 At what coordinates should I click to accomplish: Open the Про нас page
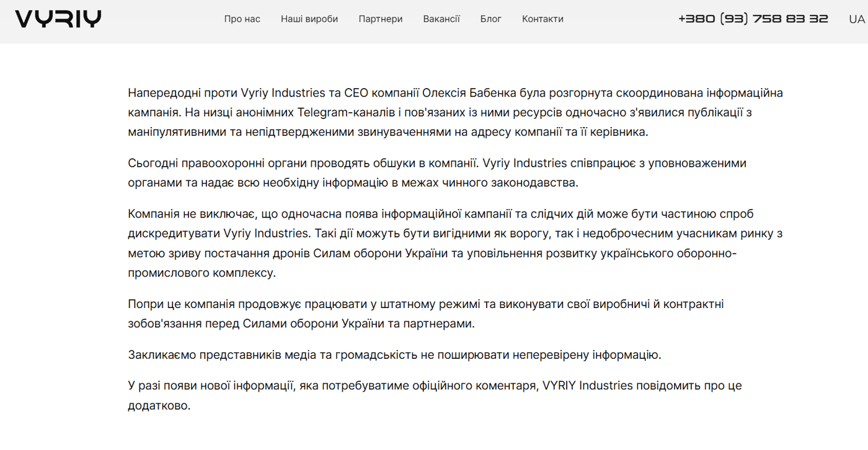point(242,19)
